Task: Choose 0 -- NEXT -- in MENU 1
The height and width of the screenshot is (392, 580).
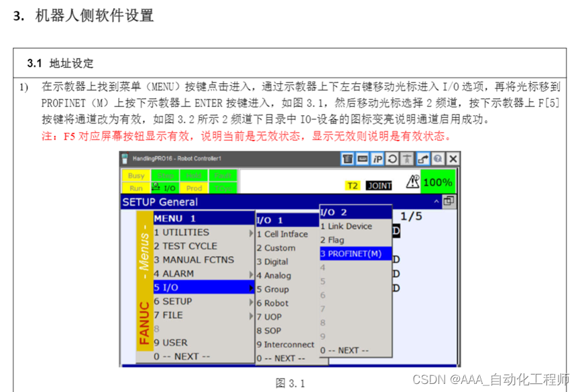Action: (x=204, y=356)
